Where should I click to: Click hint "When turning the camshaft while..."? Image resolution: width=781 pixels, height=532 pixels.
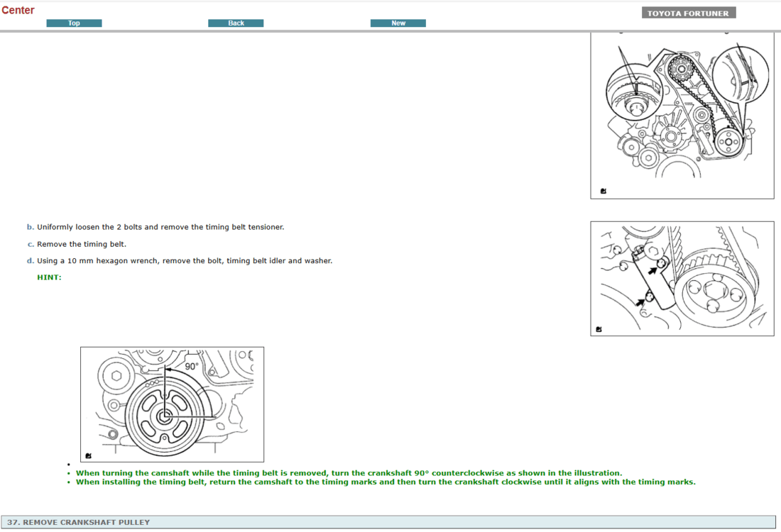point(349,473)
